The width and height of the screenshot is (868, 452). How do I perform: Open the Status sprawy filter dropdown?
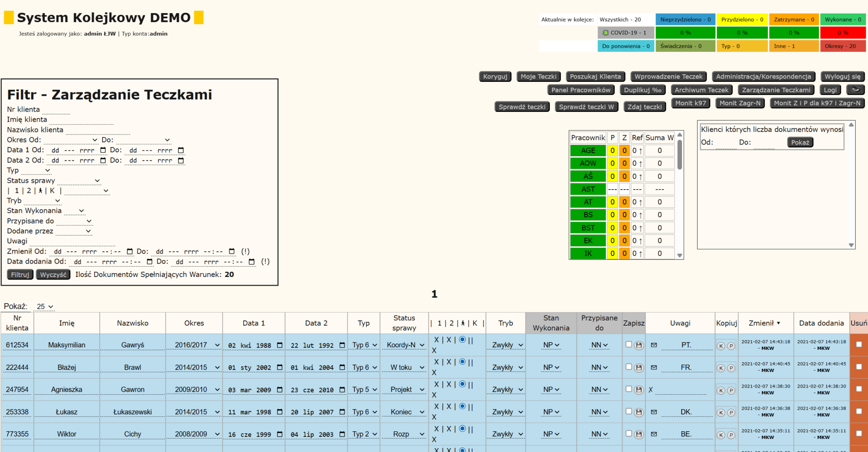click(79, 181)
